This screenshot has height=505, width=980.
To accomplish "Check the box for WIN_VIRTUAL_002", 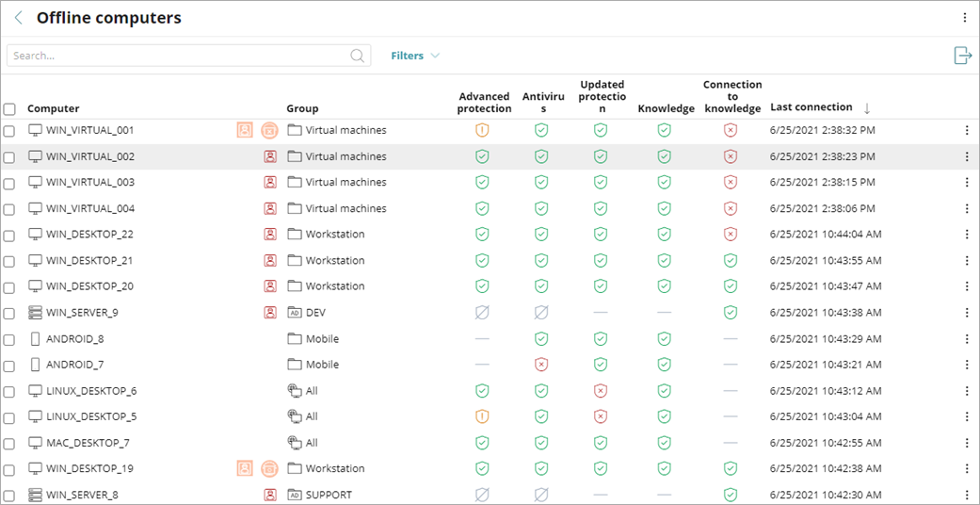I will (x=9, y=157).
